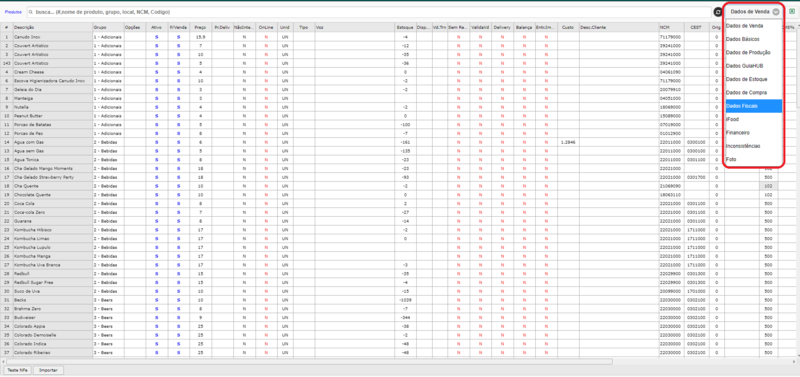Click the Custo column header
The width and height of the screenshot is (800, 377).
[x=568, y=28]
